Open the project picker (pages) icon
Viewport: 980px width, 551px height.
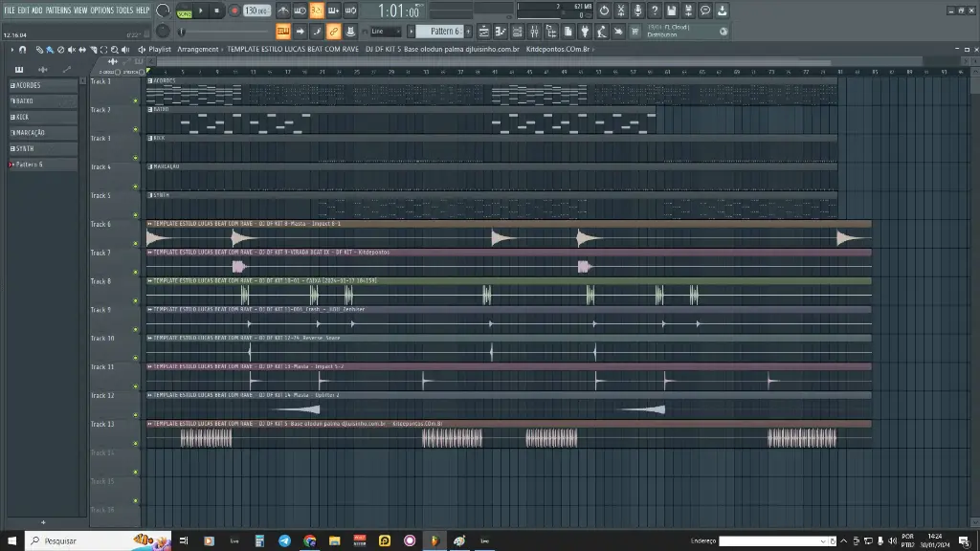[568, 32]
